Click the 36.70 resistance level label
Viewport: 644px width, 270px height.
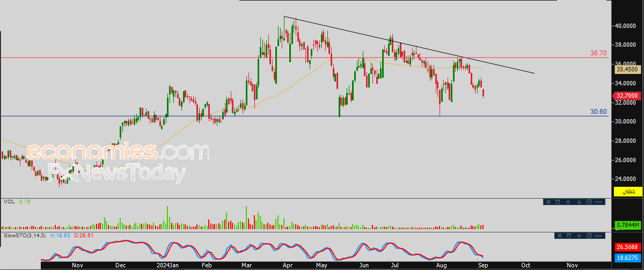pyautogui.click(x=598, y=53)
